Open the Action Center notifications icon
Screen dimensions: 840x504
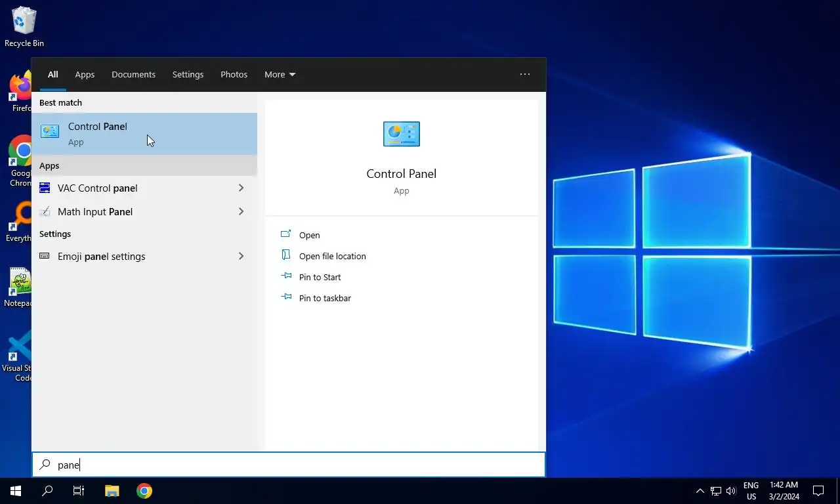coord(818,491)
